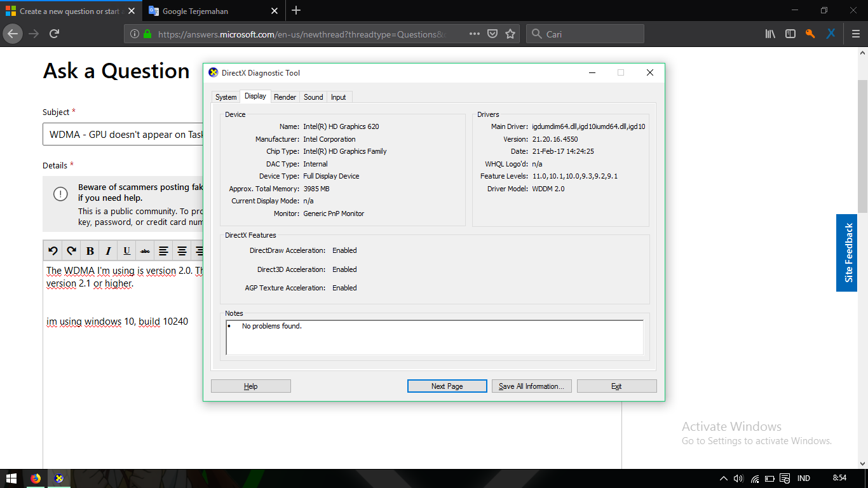The width and height of the screenshot is (868, 488).
Task: Open the Firefox Library icon
Action: [x=770, y=34]
